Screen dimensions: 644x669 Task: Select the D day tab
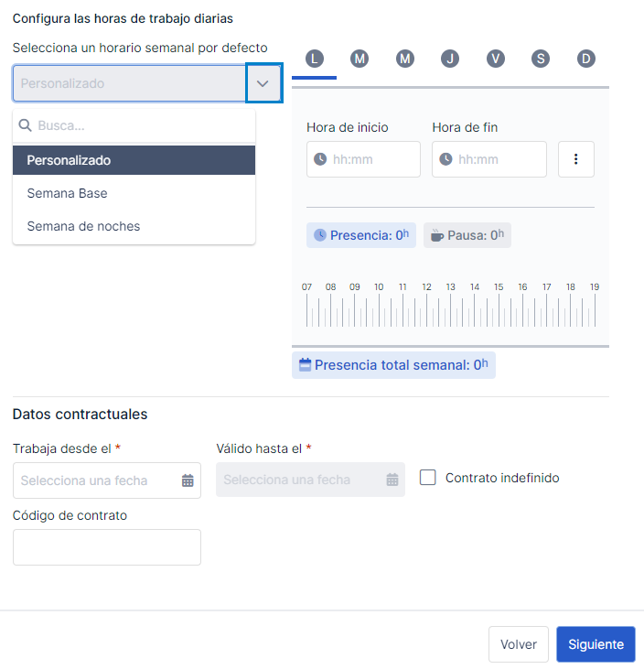pos(586,59)
